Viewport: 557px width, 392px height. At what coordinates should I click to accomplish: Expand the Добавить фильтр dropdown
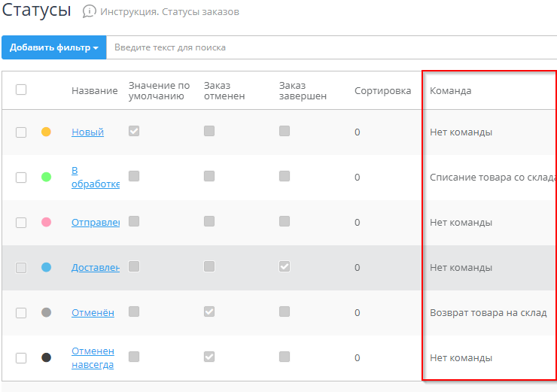pyautogui.click(x=54, y=47)
